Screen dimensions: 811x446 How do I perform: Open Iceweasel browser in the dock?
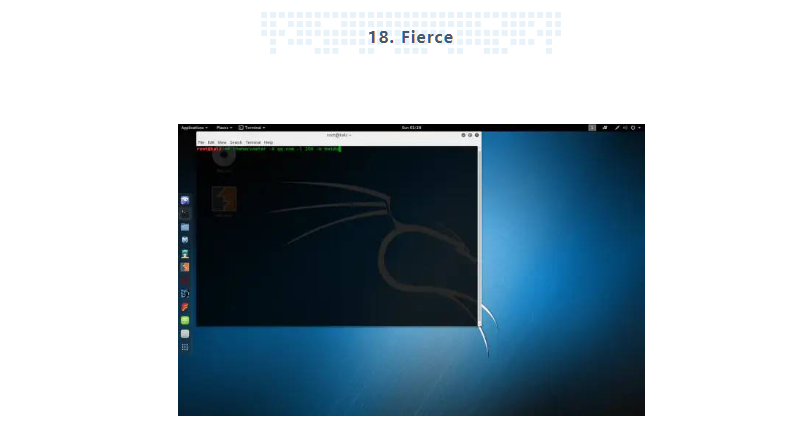click(x=184, y=200)
